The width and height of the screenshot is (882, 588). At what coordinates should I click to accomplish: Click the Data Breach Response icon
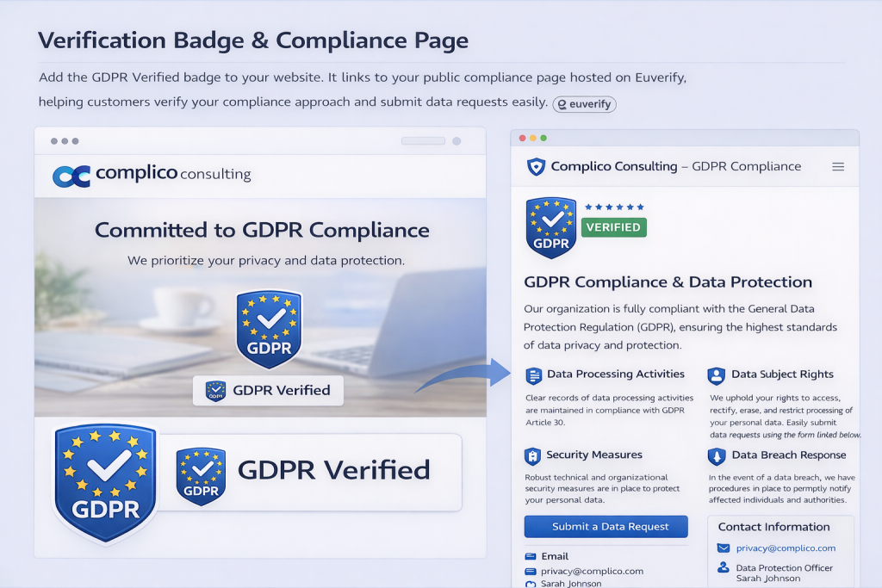(716, 456)
